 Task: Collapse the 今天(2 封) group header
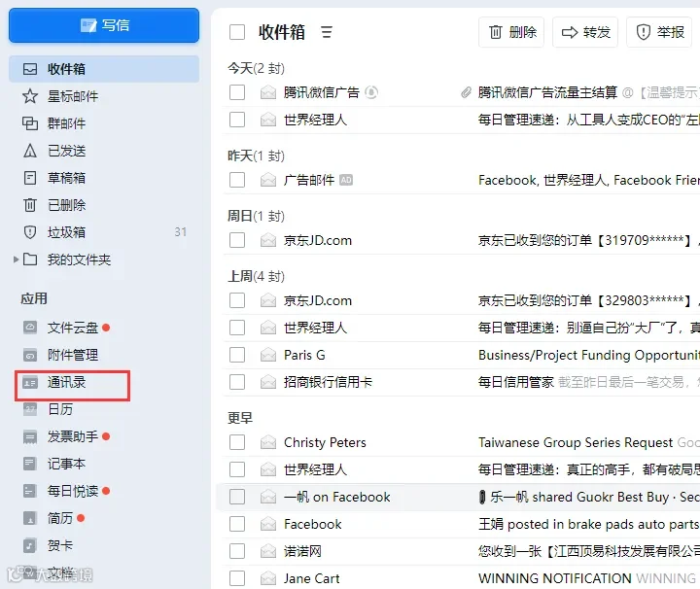pyautogui.click(x=257, y=69)
